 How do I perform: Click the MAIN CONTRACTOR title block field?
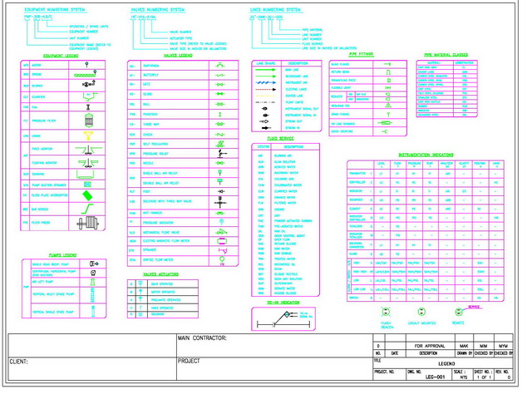(204, 339)
